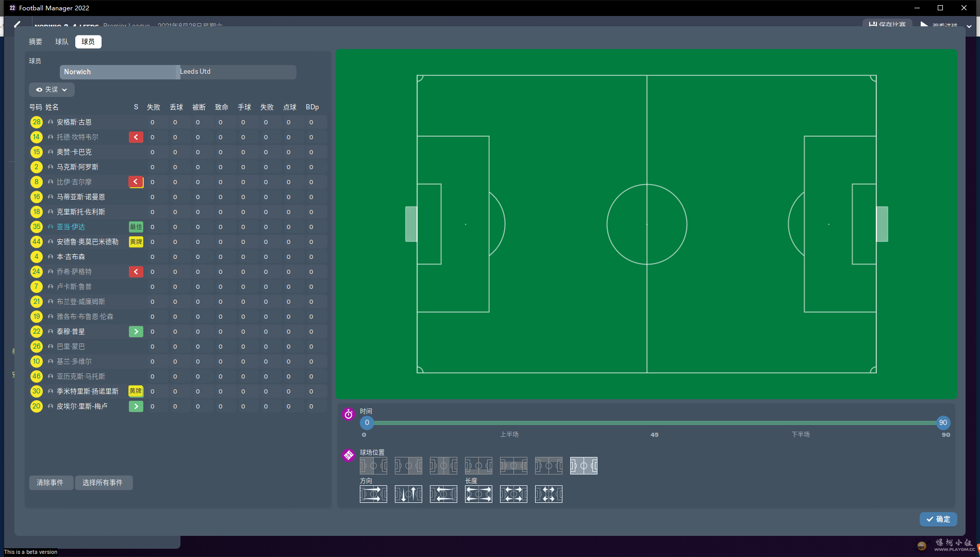
Task: Sort by the 丢球 column header
Action: pyautogui.click(x=176, y=107)
